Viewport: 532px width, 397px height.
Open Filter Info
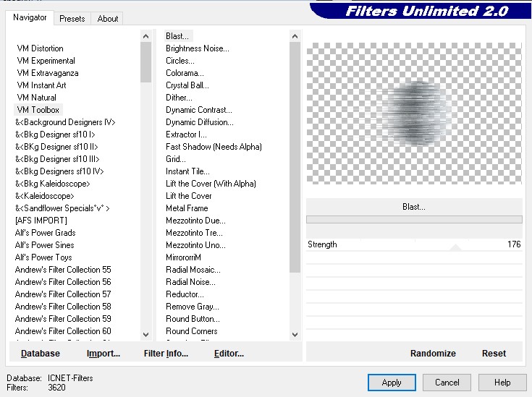[x=166, y=354]
